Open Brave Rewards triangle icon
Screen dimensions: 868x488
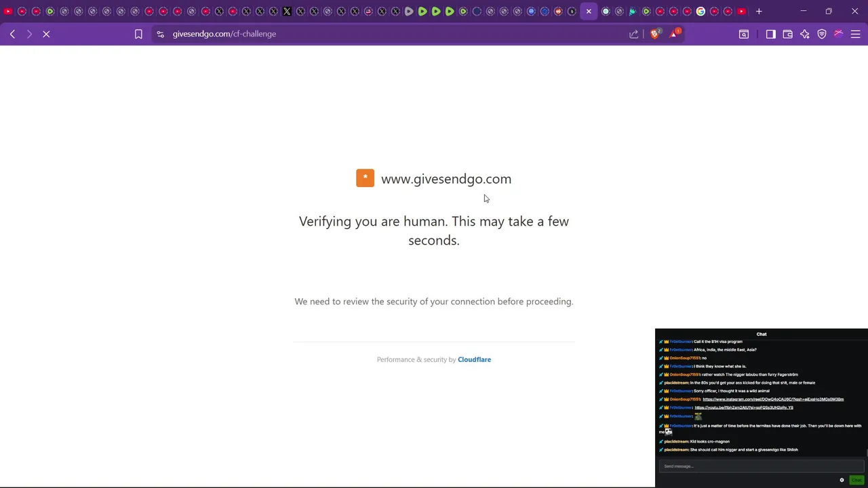tap(674, 34)
